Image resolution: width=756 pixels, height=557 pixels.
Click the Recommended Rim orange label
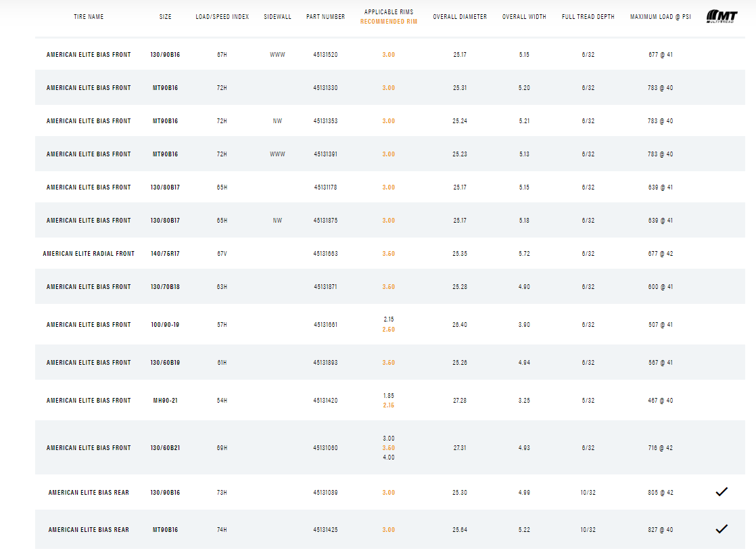point(388,22)
